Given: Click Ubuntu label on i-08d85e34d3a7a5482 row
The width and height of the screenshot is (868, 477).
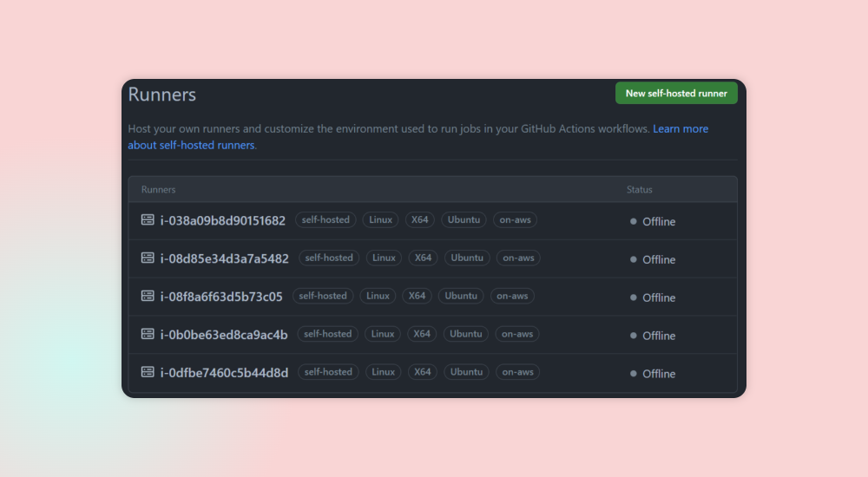Looking at the screenshot, I should point(467,258).
